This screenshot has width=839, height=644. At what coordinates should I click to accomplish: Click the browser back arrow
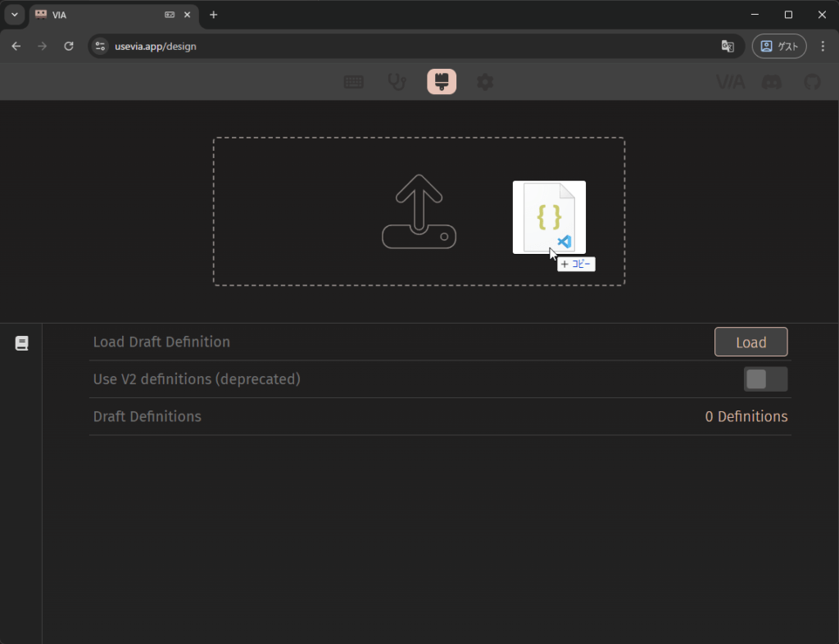click(16, 46)
